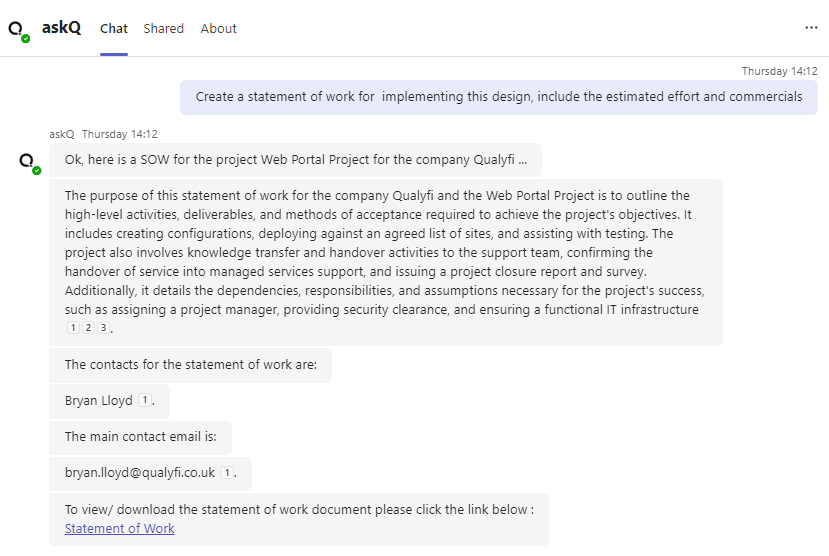Switch to the Chat tab

pos(114,29)
